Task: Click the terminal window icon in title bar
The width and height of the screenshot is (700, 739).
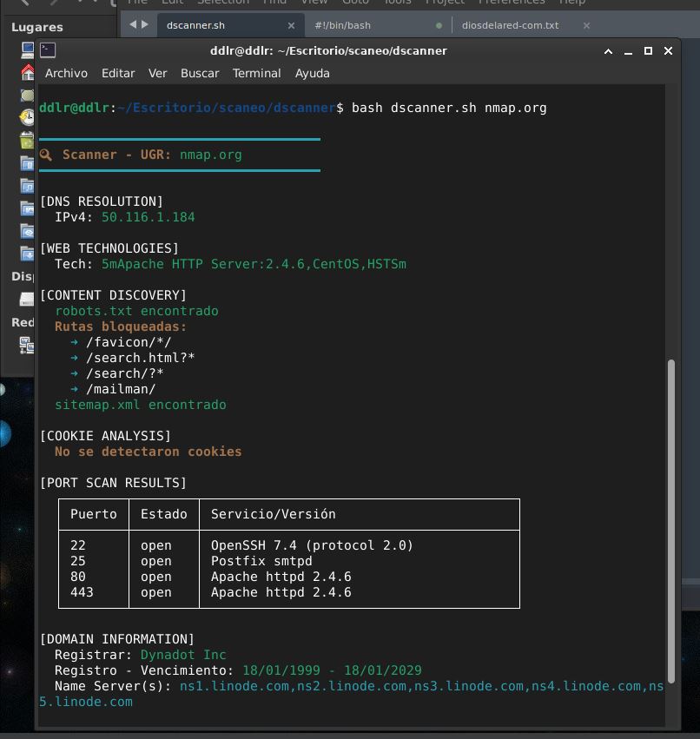Action: (48, 50)
